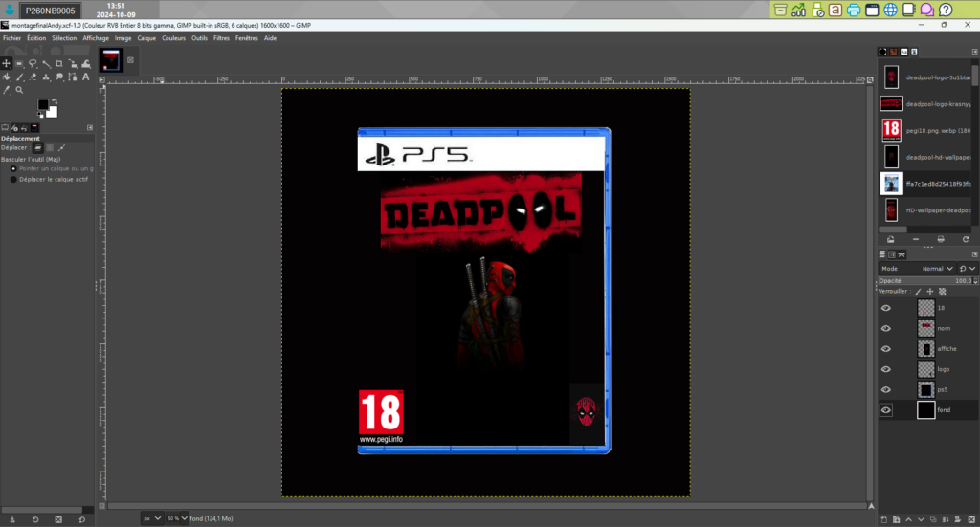This screenshot has width=980, height=527.
Task: Pick the Free Select lasso tool
Action: (x=32, y=64)
